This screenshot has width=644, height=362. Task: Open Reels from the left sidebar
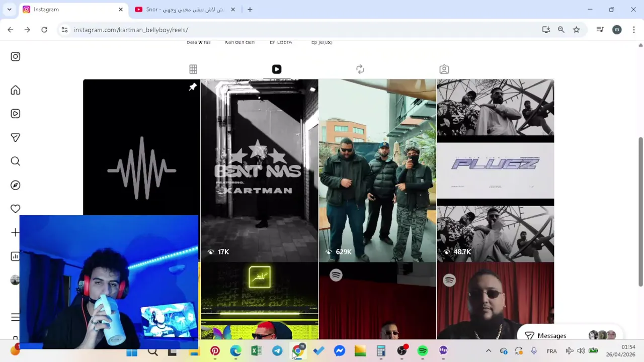point(16,114)
